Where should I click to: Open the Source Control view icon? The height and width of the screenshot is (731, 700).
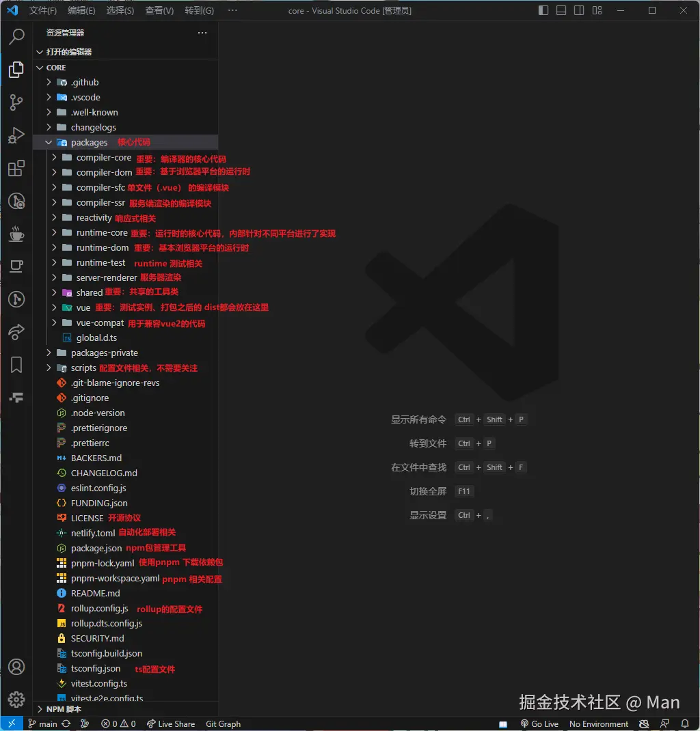click(16, 102)
